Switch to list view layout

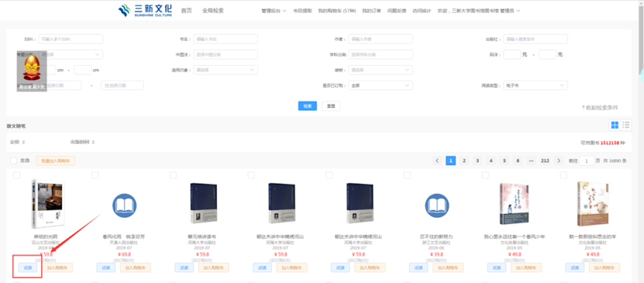pos(626,125)
